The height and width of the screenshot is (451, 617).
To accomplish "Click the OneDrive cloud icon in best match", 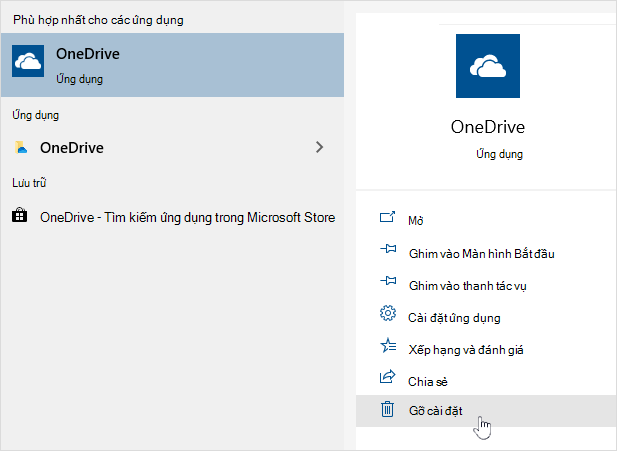I will coord(28,61).
